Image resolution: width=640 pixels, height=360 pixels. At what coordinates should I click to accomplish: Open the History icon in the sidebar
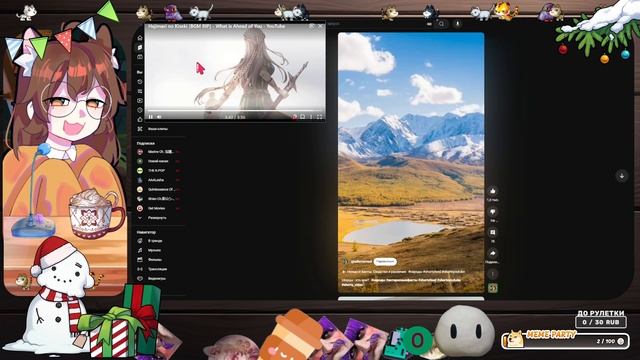tap(140, 82)
